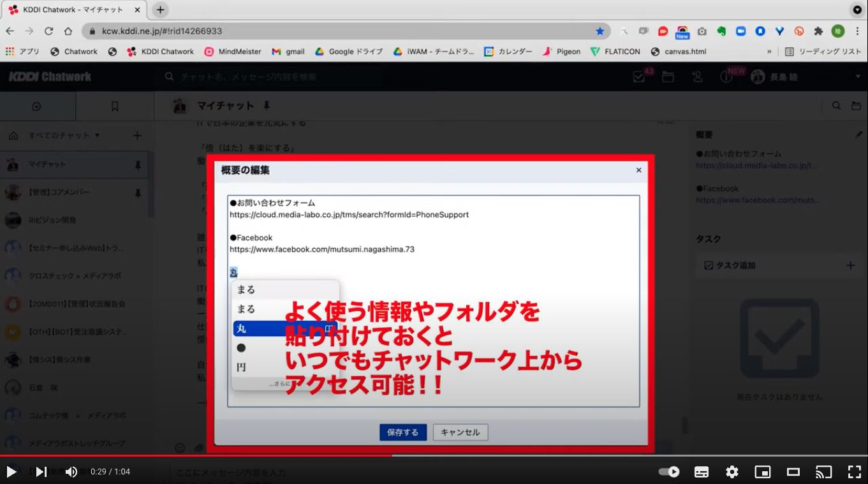
Task: Bookmark this page with the star
Action: click(600, 31)
